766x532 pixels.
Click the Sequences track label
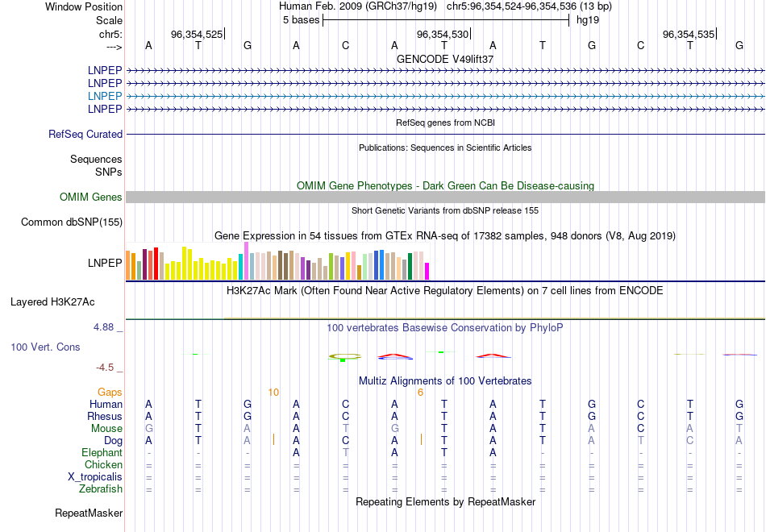(96, 160)
